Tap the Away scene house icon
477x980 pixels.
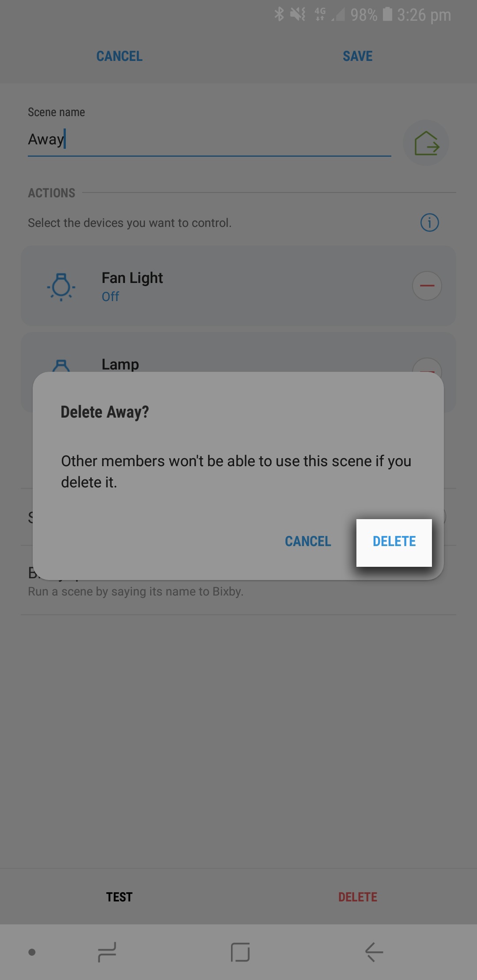pos(426,143)
